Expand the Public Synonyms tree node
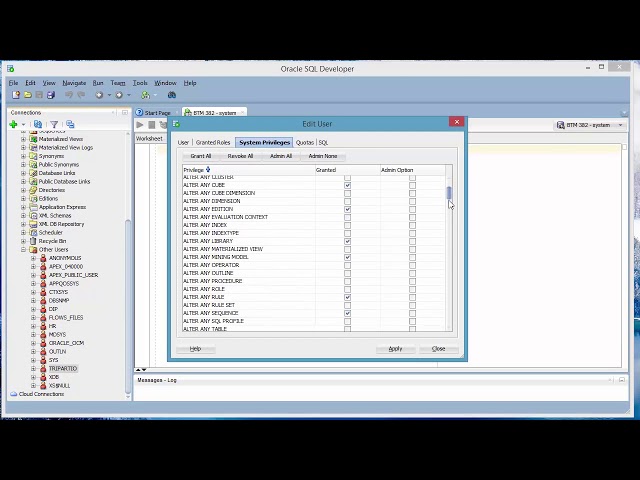640x480 pixels. [x=24, y=164]
